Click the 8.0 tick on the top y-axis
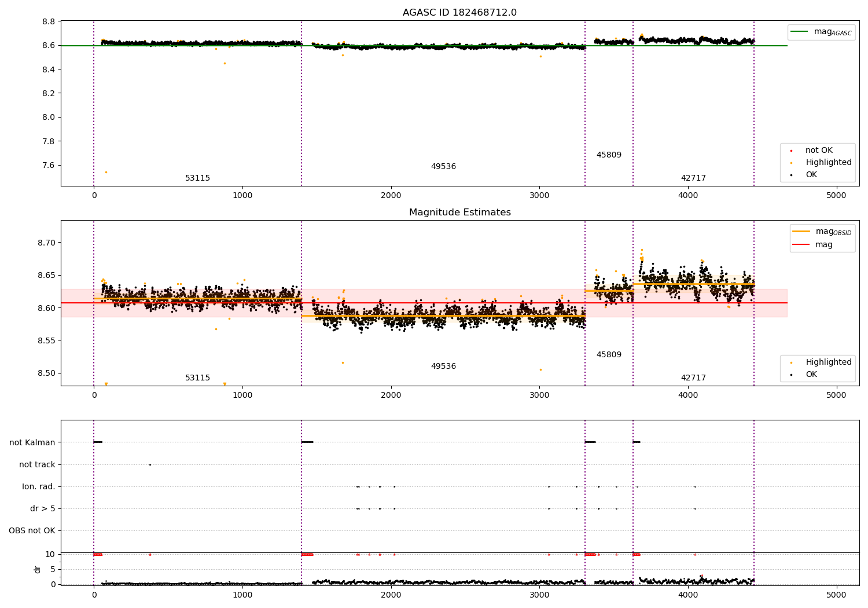 point(49,117)
